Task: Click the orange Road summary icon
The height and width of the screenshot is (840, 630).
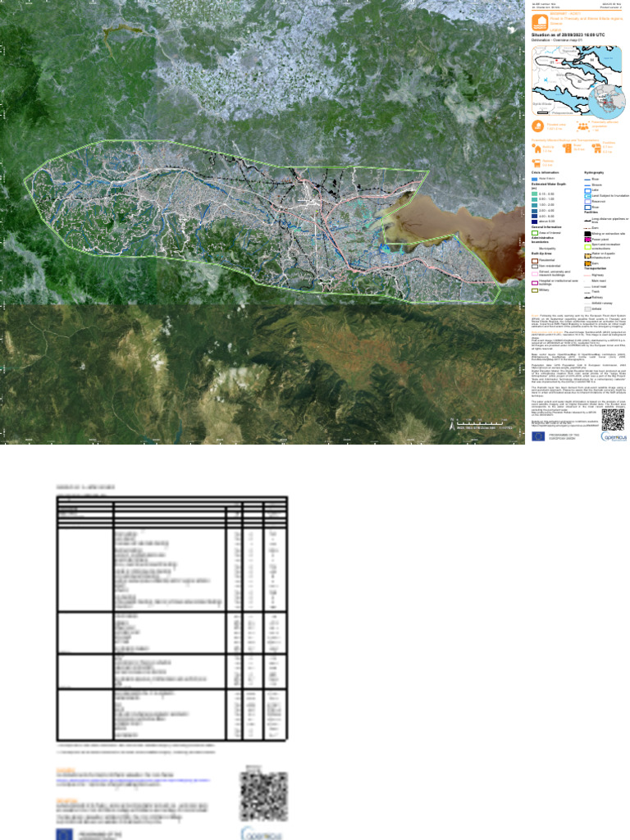Action: (567, 148)
